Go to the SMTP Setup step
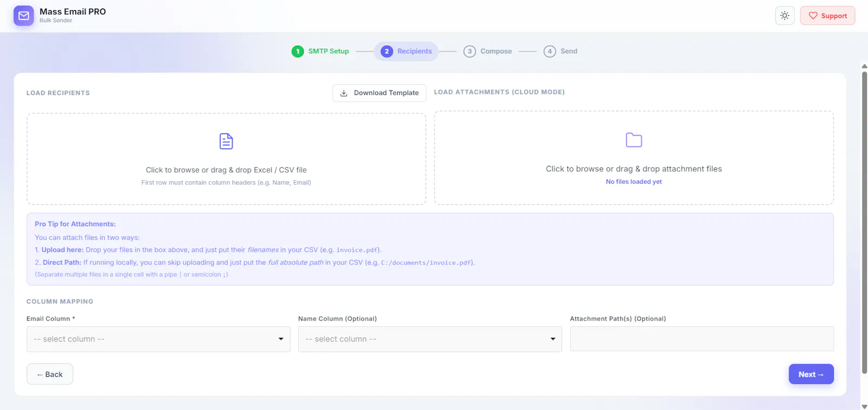868x410 pixels. [x=320, y=51]
